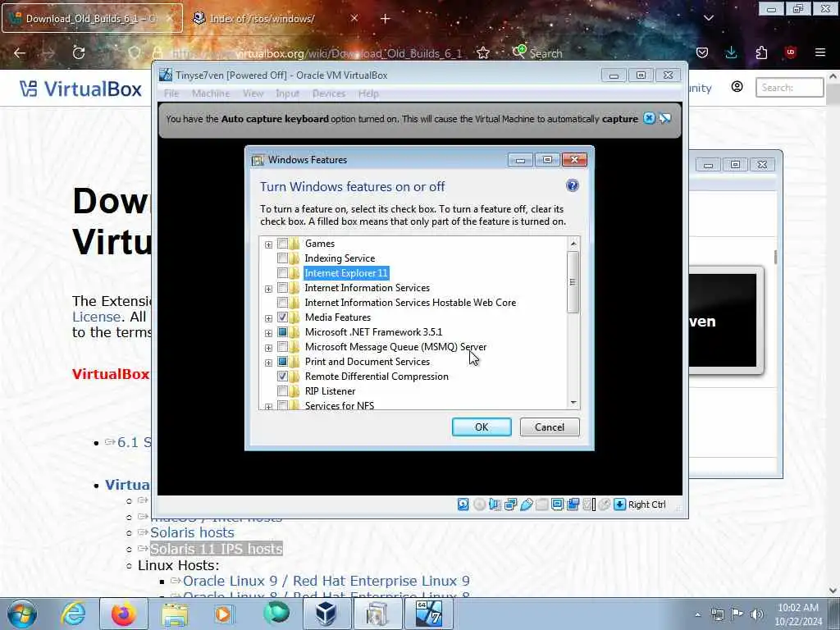Screen dimensions: 840x630
Task: Click the optical disk status icon
Action: coord(479,504)
